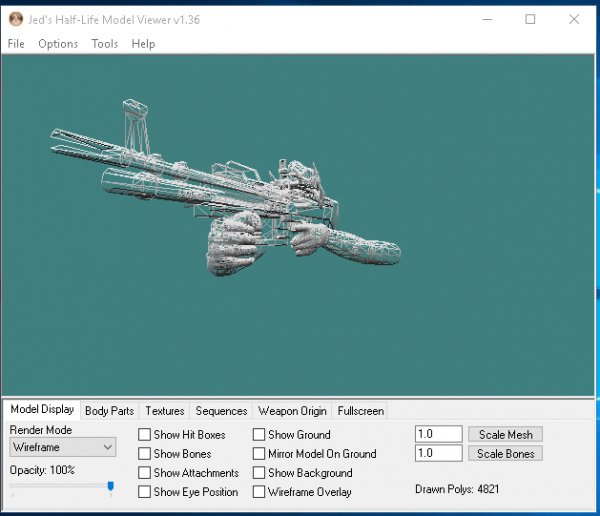Enable Mirror Model On Ground checkbox
Viewport: 600px width, 516px height.
259,454
